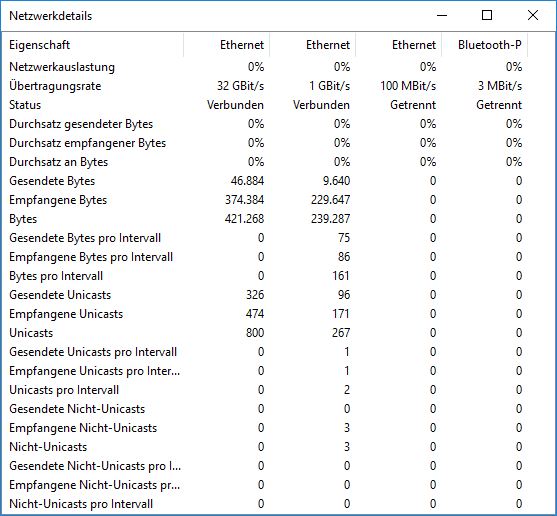Select the Status row
This screenshot has width=557, height=516.
point(265,105)
